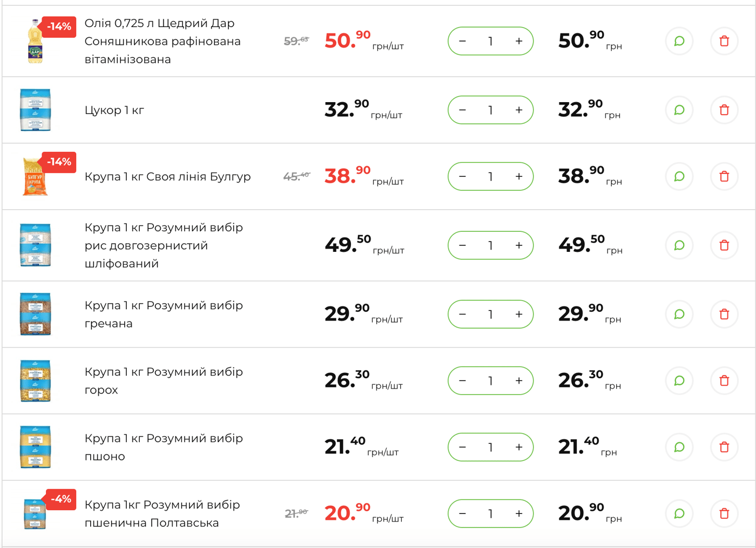756x548 pixels.
Task: Increase quantity of sunflower oil
Action: pyautogui.click(x=519, y=41)
